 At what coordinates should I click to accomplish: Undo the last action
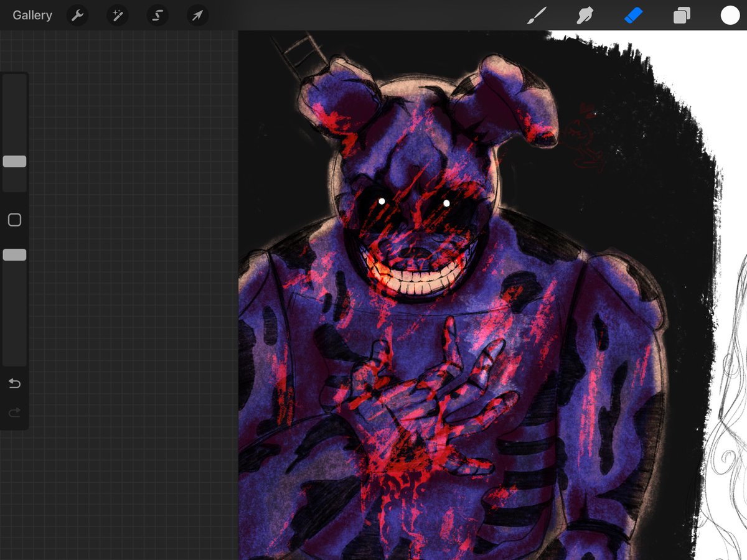[x=14, y=384]
